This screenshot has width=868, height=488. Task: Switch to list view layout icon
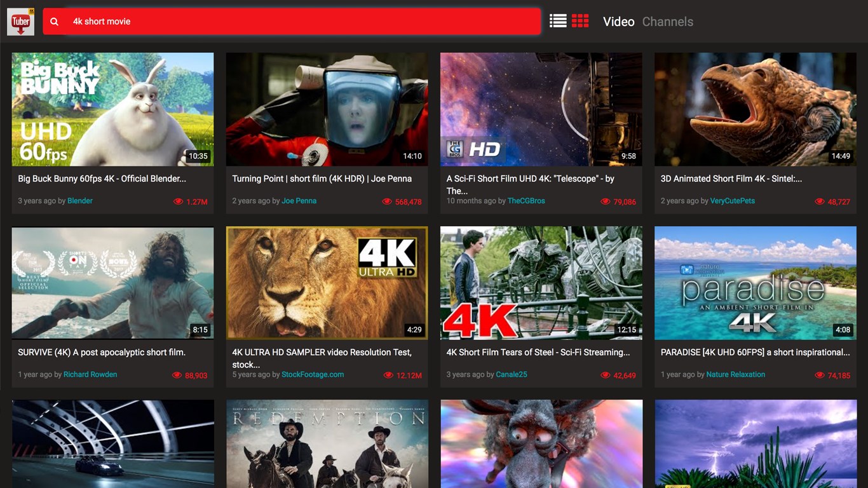click(558, 21)
